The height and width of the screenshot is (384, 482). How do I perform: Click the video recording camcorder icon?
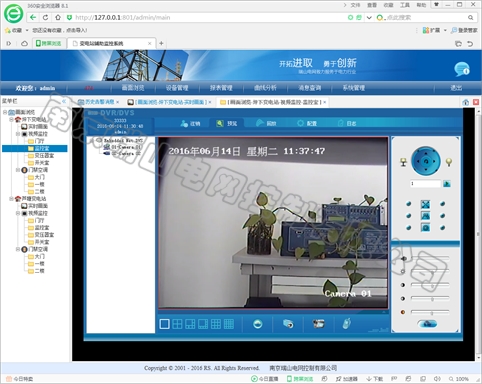pos(318,324)
